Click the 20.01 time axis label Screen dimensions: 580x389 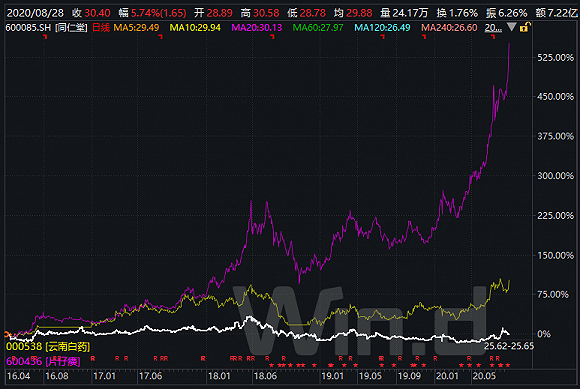click(x=447, y=376)
